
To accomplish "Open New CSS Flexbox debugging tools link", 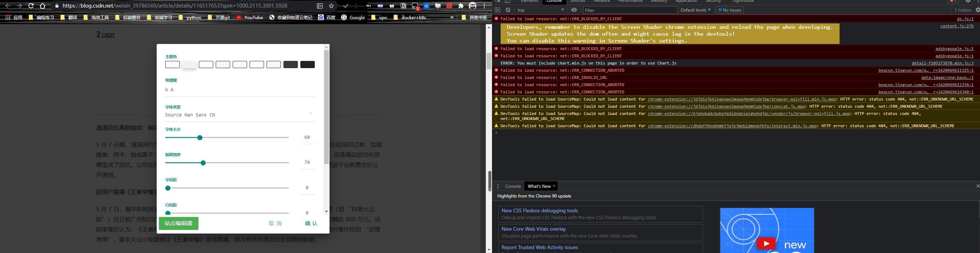I will pyautogui.click(x=540, y=210).
